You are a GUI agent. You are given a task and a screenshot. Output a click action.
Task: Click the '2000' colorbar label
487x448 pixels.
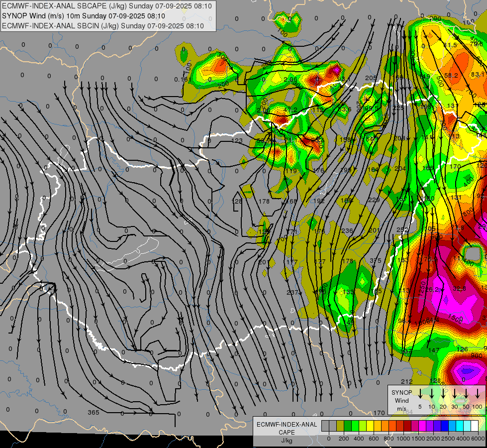click(433, 439)
